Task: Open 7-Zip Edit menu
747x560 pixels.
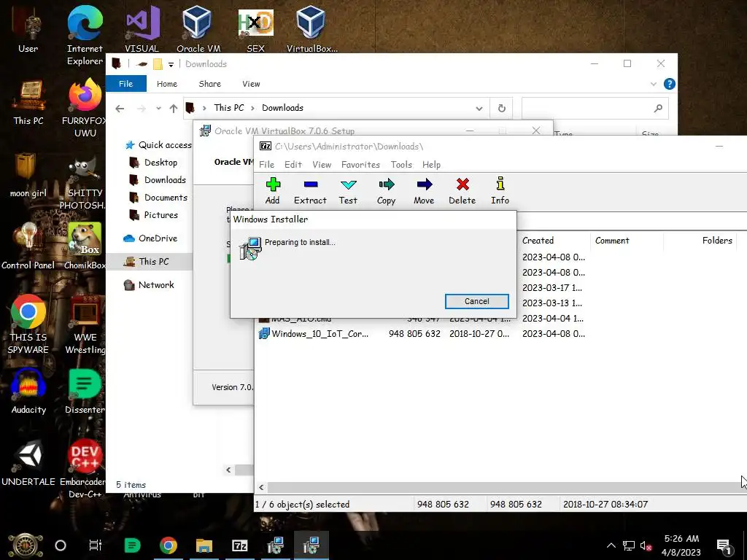Action: (x=293, y=165)
